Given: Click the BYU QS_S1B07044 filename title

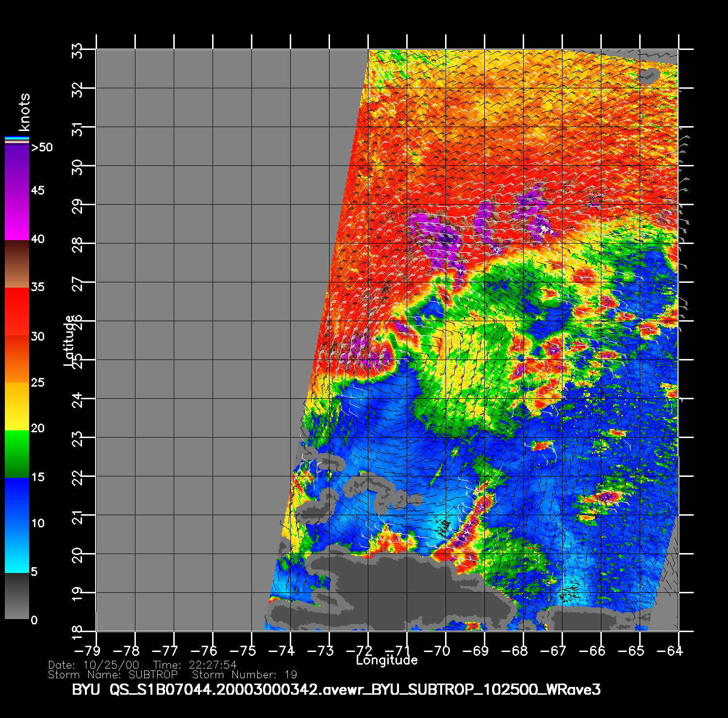Looking at the screenshot, I should 336,690.
